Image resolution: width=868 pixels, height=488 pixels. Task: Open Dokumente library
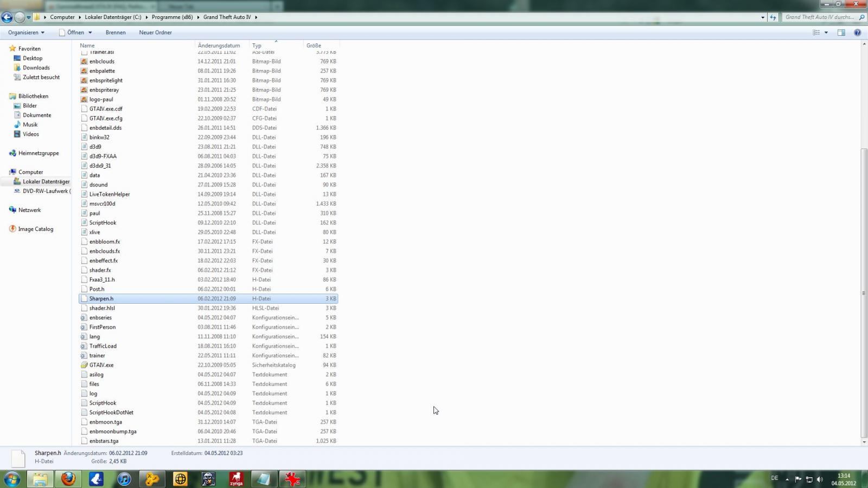click(37, 115)
